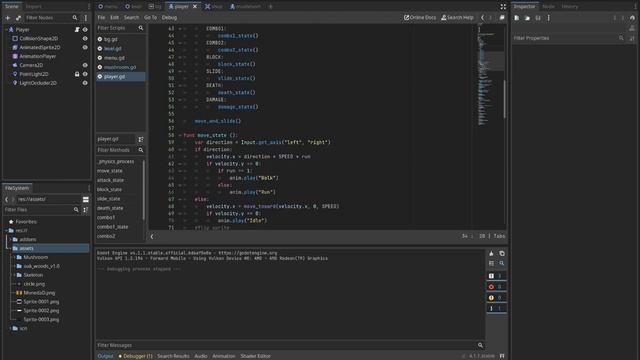Screen dimensions: 640x360
Task: Fold the move_state function at line 58
Action: tap(180, 136)
